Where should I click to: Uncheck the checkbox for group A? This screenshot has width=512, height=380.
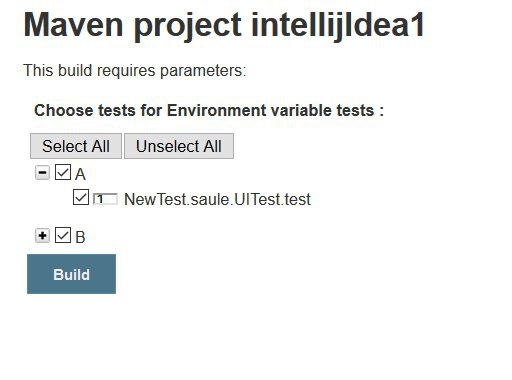tap(63, 172)
